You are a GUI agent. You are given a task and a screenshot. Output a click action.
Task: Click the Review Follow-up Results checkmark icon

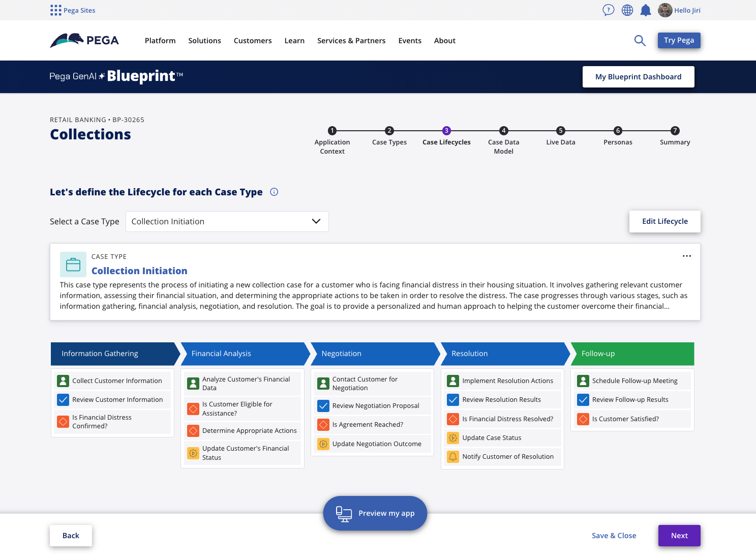(x=583, y=399)
